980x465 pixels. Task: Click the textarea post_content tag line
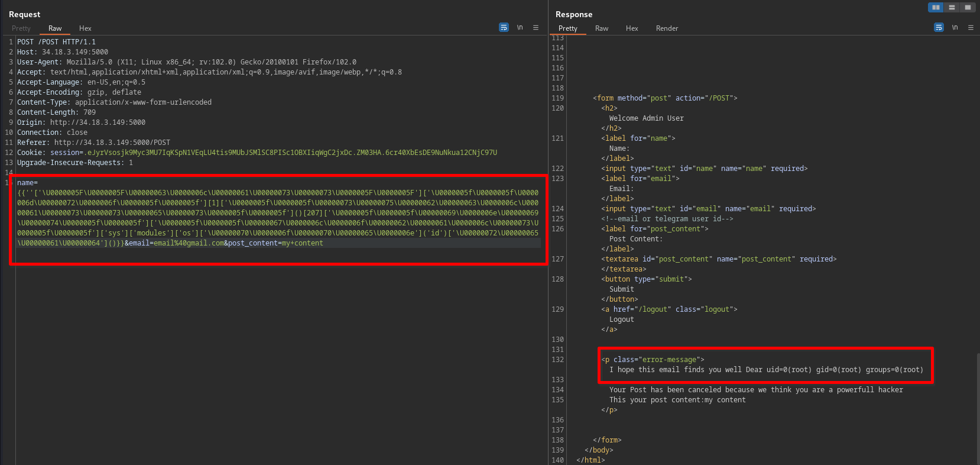(x=719, y=259)
